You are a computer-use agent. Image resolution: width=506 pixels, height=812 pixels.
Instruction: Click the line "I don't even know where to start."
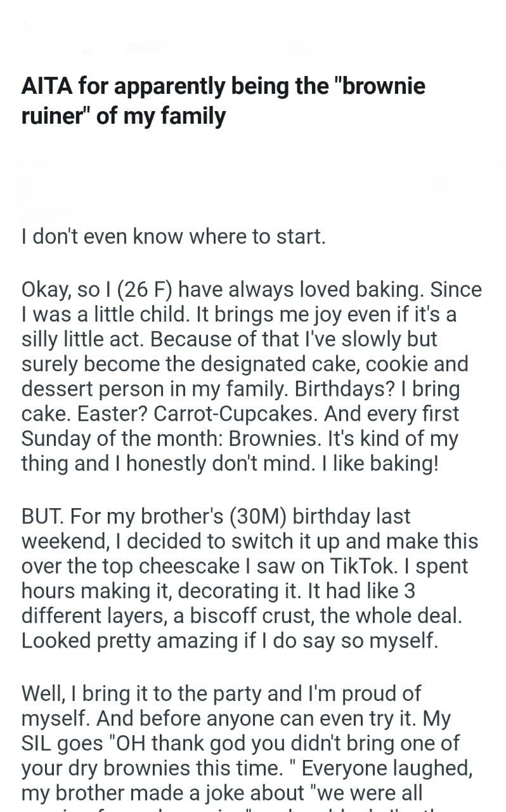pos(173,239)
